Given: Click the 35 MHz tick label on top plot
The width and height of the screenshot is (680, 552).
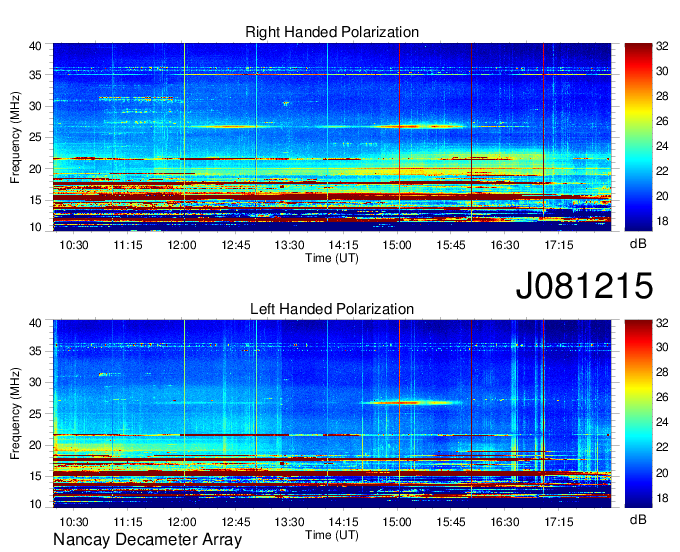Looking at the screenshot, I should click(36, 75).
